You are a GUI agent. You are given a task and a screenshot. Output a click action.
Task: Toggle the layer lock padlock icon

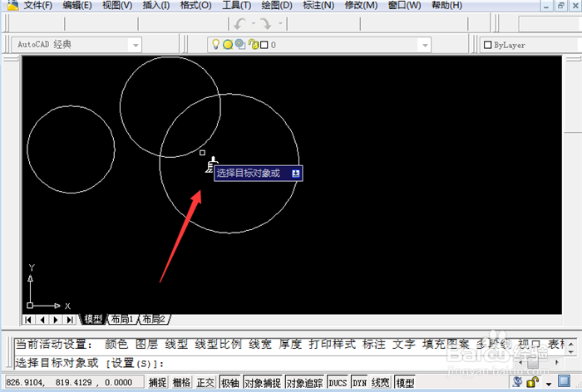click(254, 44)
